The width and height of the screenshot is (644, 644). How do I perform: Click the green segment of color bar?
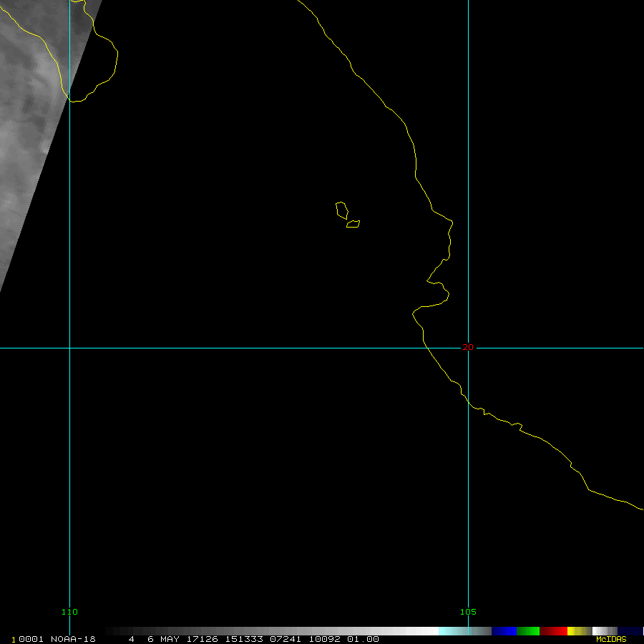click(527, 631)
